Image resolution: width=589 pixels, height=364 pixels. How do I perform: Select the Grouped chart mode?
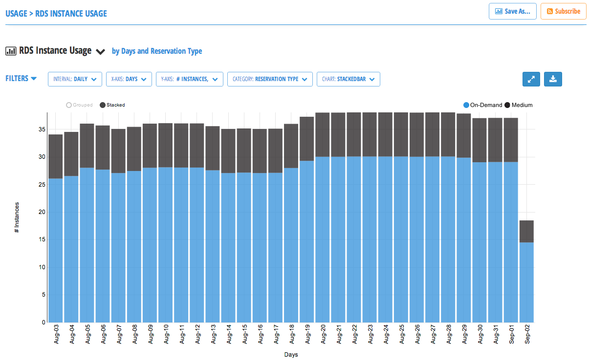(x=79, y=105)
